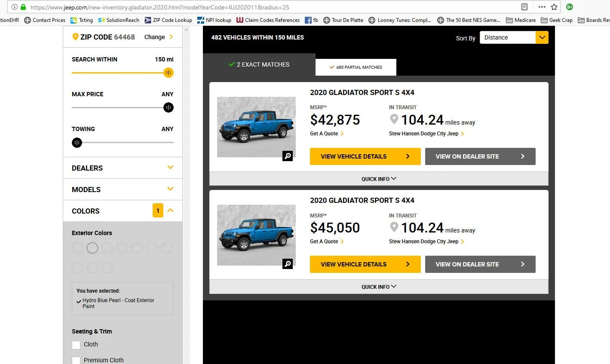Check the Premium Cloth seating checkbox
610x364 pixels.
pyautogui.click(x=76, y=361)
